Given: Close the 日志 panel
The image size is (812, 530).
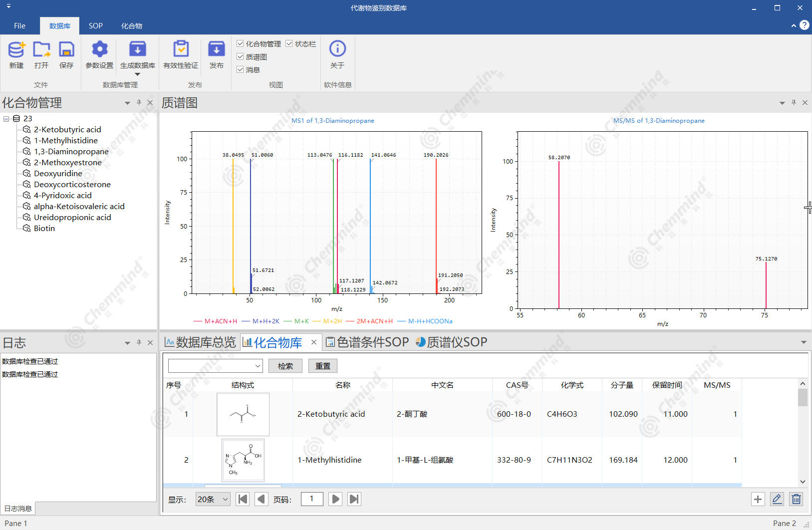Looking at the screenshot, I should tap(150, 343).
